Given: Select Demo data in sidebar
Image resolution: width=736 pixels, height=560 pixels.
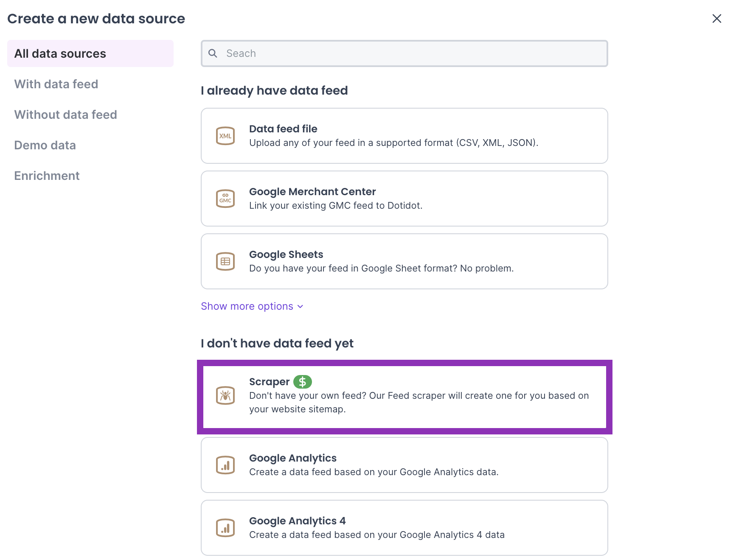Looking at the screenshot, I should 45,145.
